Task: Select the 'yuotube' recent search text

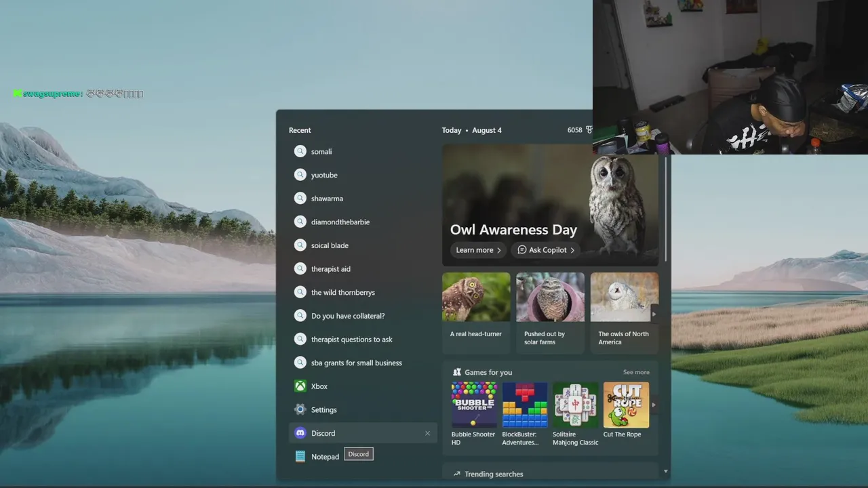Action: tap(324, 175)
